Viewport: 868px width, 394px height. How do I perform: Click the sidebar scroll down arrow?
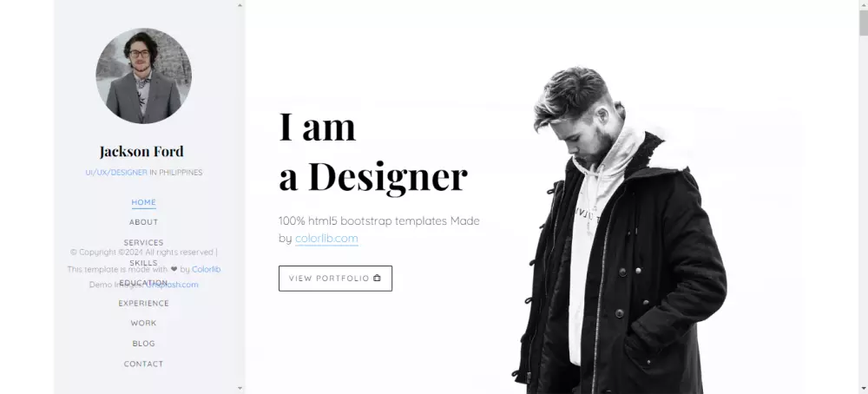pos(240,389)
